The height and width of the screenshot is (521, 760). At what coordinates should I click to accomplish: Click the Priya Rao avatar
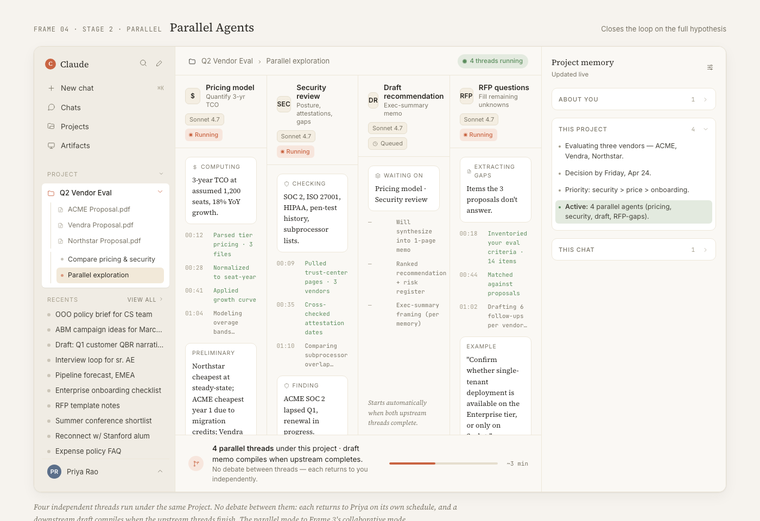click(x=54, y=471)
